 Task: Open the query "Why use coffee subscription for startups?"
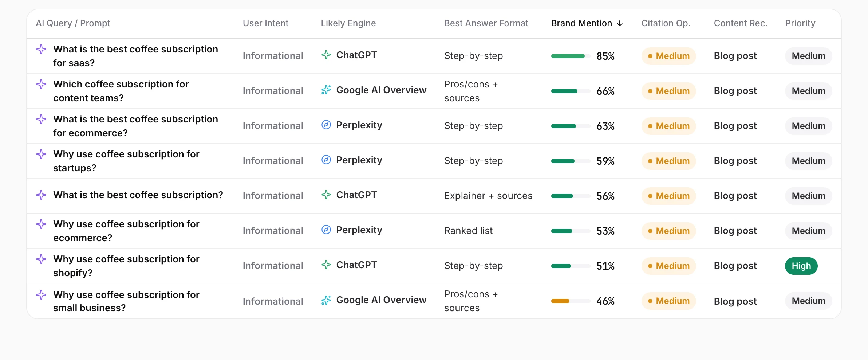point(126,161)
